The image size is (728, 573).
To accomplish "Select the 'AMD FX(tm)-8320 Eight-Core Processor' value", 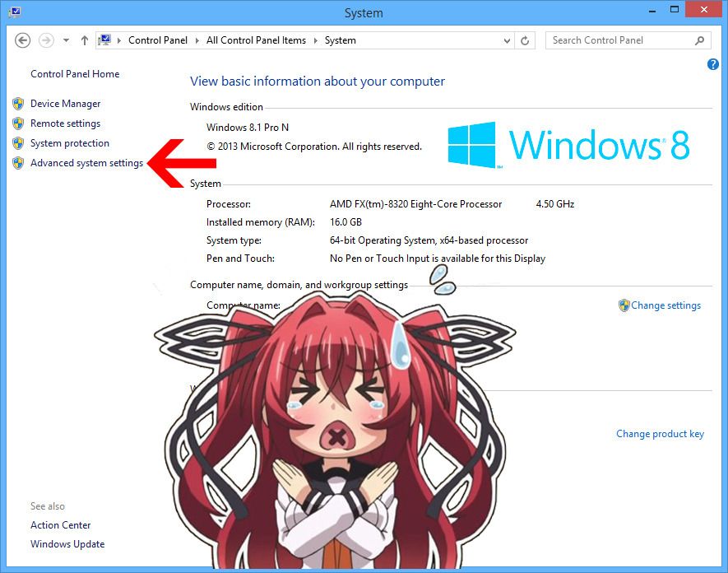I will (415, 204).
